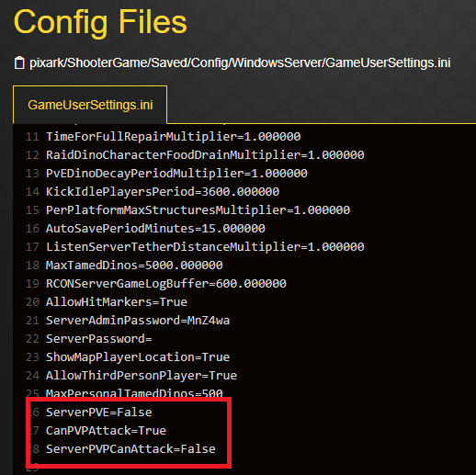The image size is (476, 475).
Task: Click the ShowMapPlayerLocation=True line
Action: coord(138,357)
